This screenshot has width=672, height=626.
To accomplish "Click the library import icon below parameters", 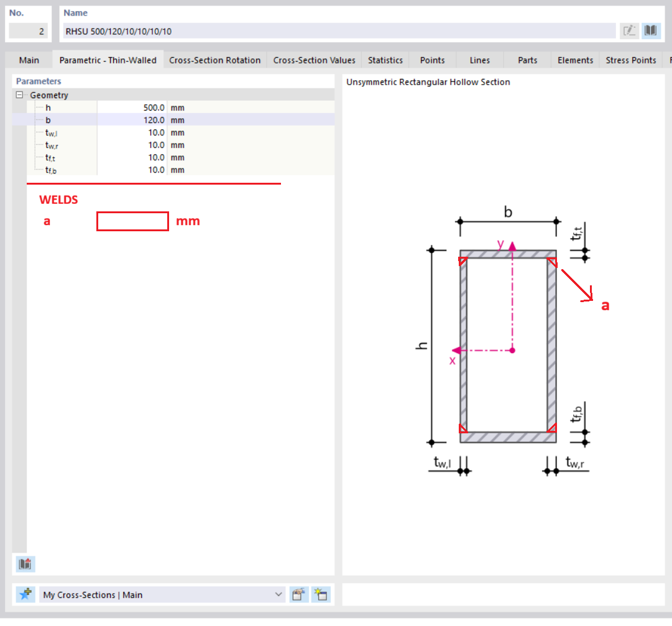I will click(x=25, y=564).
